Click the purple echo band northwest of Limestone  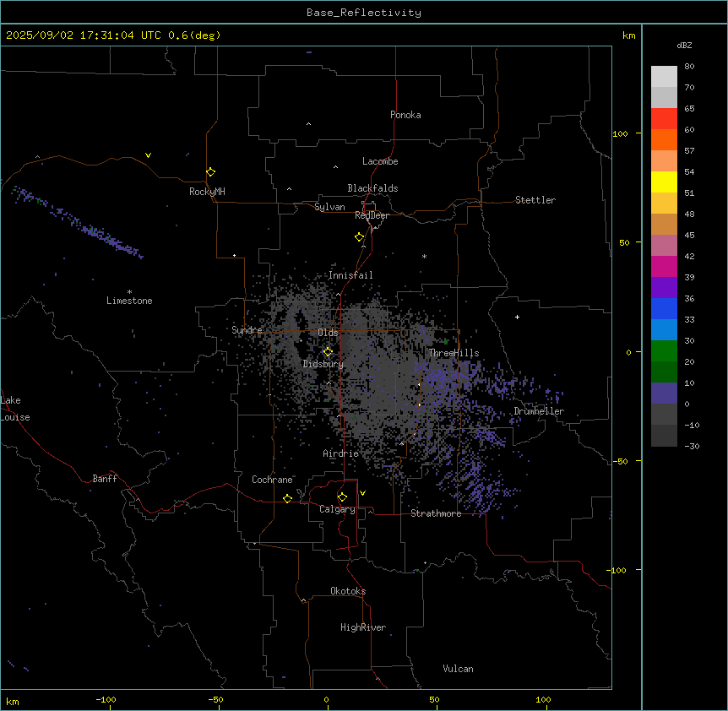tap(79, 222)
